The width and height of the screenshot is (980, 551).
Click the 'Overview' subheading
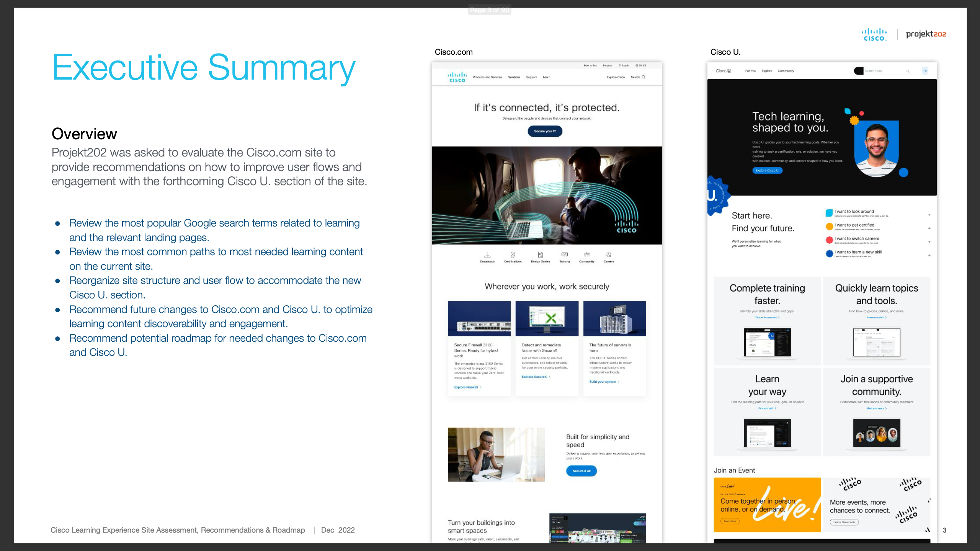[x=84, y=134]
